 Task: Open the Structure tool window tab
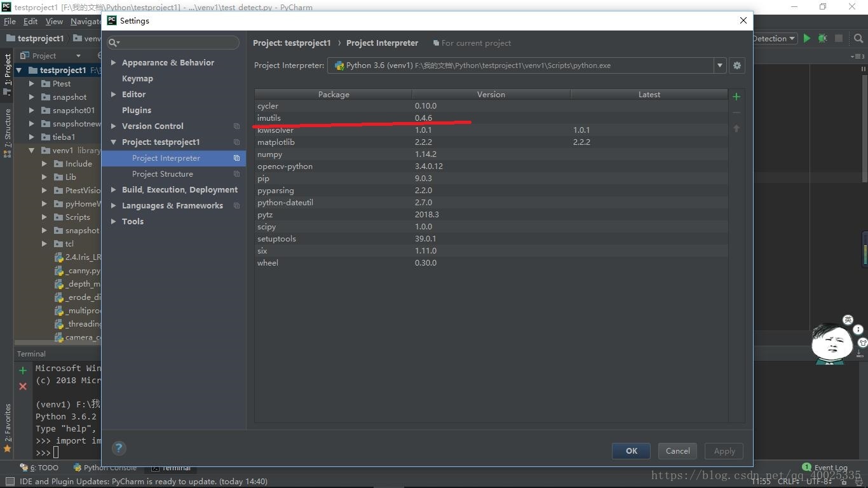(8, 133)
